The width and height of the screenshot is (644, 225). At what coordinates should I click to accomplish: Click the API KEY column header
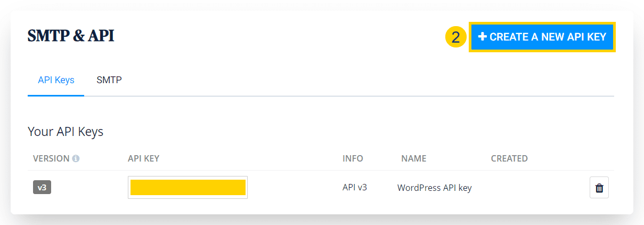point(144,159)
